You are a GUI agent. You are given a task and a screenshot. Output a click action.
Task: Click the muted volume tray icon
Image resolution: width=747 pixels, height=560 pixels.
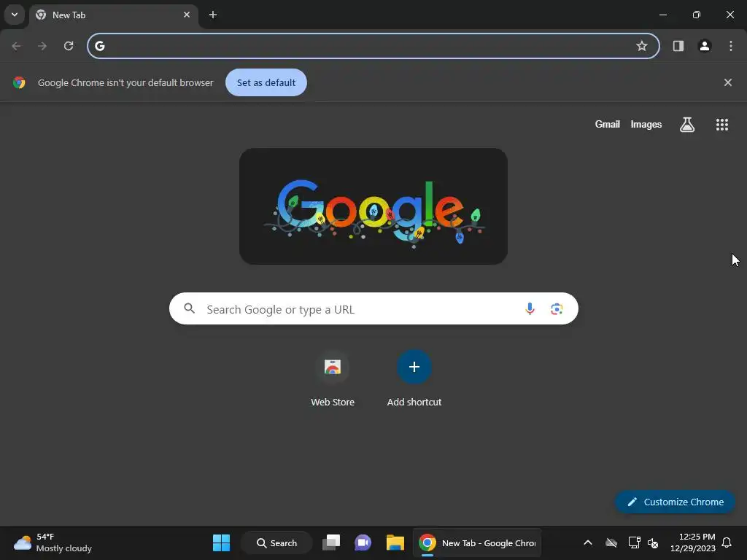pyautogui.click(x=653, y=542)
